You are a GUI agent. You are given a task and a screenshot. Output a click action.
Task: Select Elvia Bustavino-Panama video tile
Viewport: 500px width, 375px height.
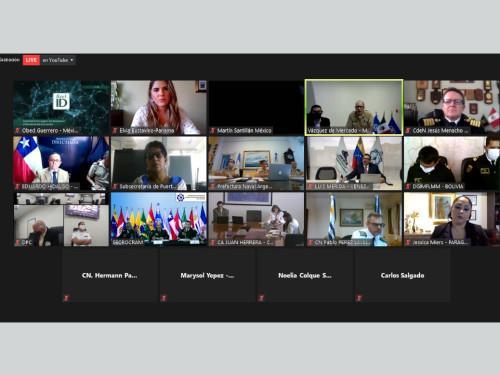pos(159,107)
